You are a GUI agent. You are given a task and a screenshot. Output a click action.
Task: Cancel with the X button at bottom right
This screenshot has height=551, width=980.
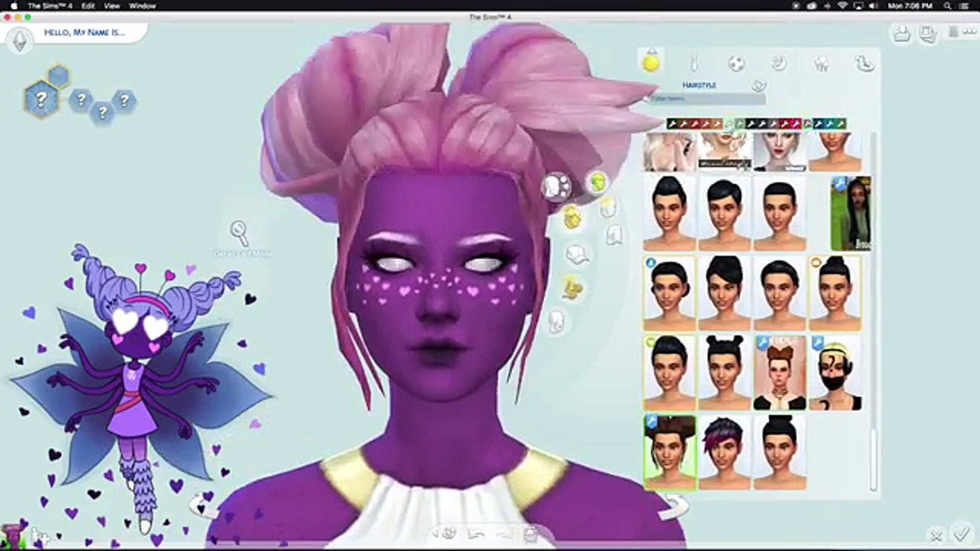point(936,536)
